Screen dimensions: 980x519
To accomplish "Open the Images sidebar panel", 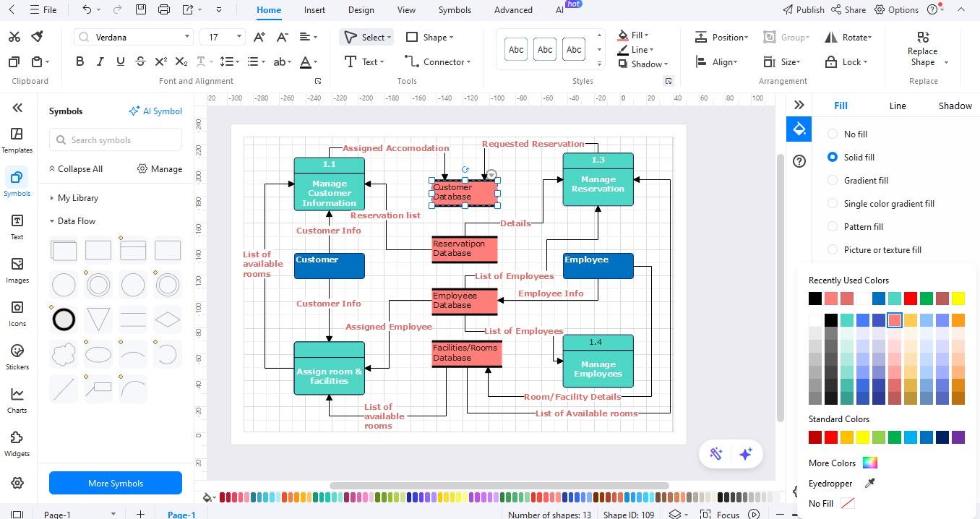I will coord(17,270).
